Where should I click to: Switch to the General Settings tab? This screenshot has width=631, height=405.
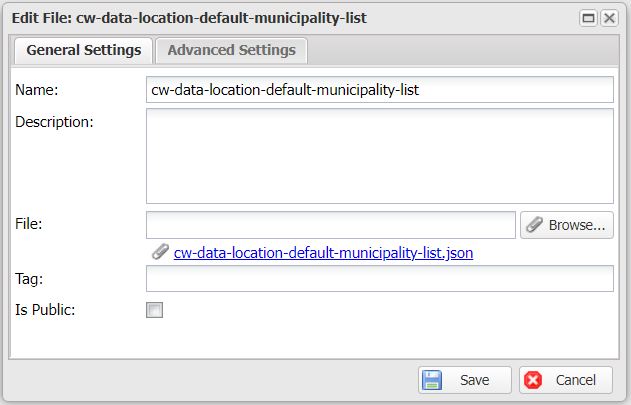tap(83, 50)
